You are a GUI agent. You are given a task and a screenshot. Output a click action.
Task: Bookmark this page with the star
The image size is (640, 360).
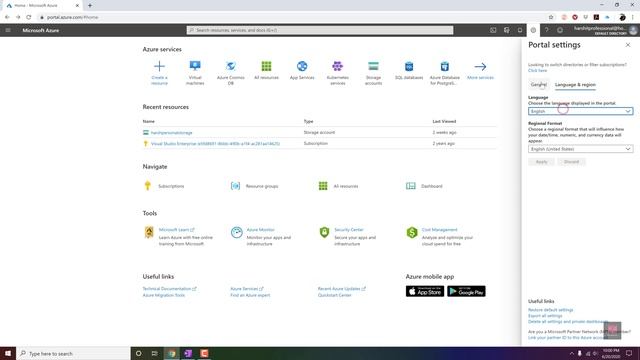551,17
